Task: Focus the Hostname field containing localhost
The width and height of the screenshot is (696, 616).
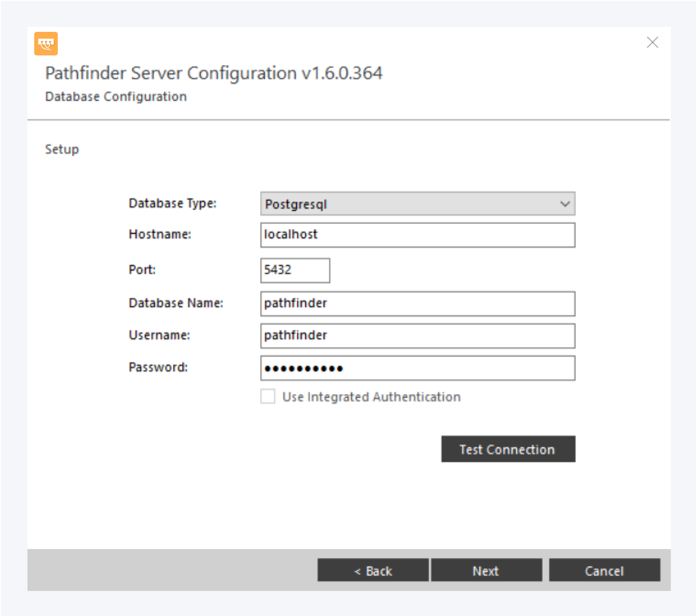Action: click(417, 235)
